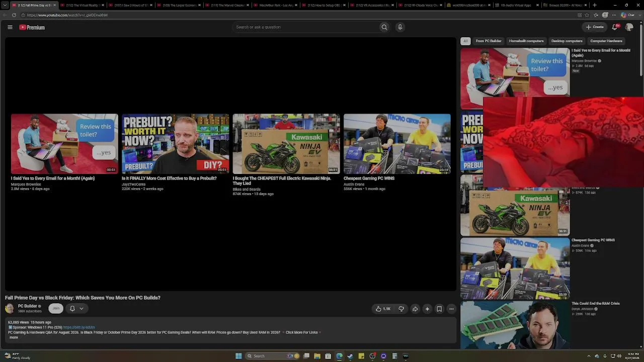The height and width of the screenshot is (362, 644).
Task: Click taskbar clock showing 9:54 PM
Action: point(632,356)
